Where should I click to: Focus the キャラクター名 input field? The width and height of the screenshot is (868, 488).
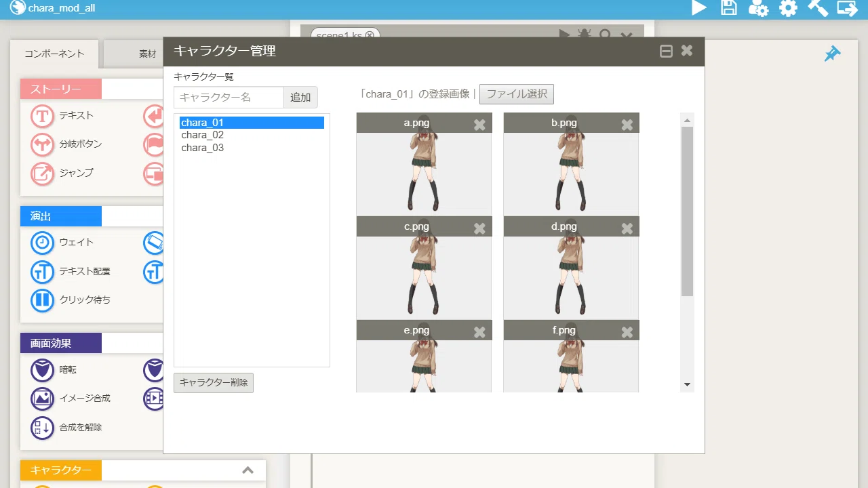(229, 97)
